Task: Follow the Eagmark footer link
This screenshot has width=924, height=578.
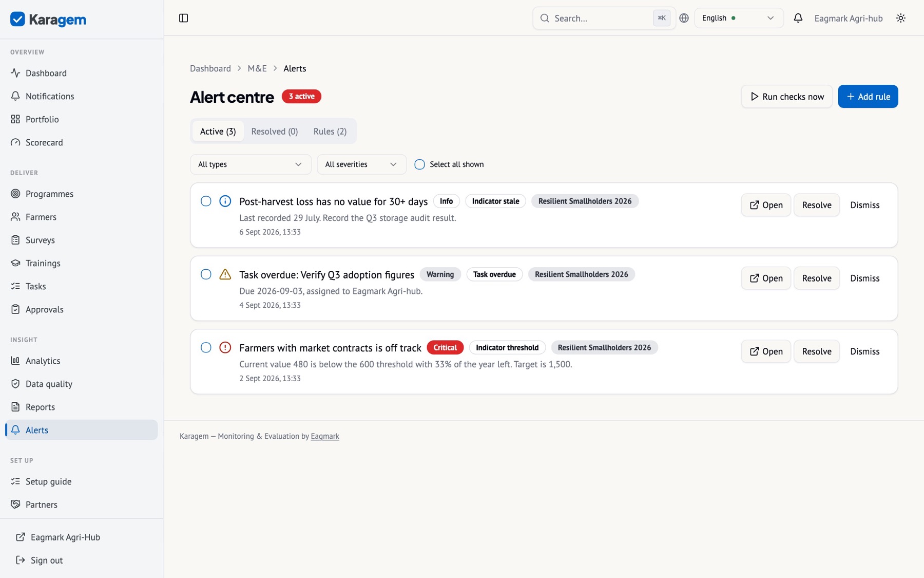Action: pyautogui.click(x=325, y=436)
